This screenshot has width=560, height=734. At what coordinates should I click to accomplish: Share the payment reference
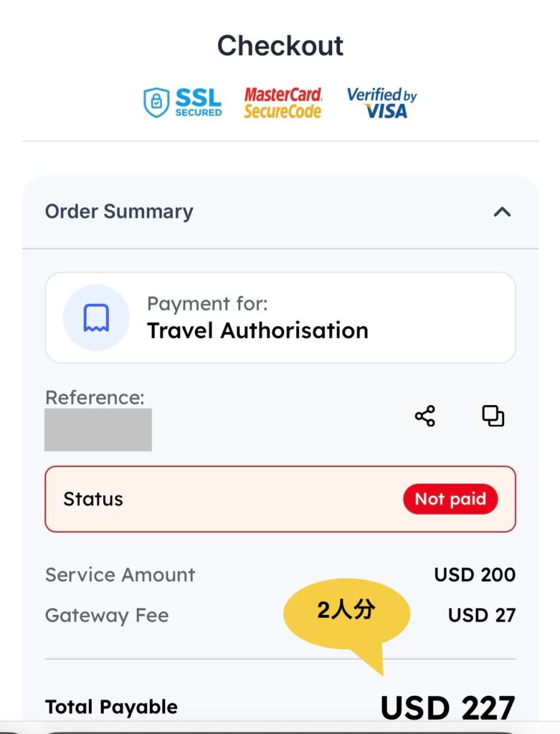[425, 416]
